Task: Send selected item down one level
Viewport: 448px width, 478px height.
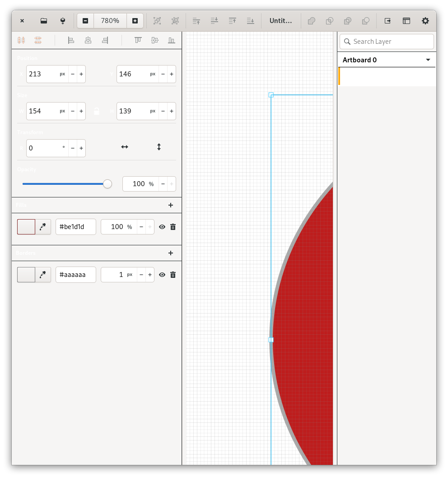Action: tap(215, 21)
